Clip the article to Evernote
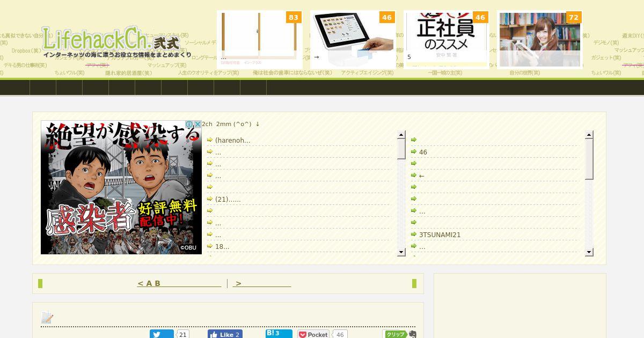The image size is (644, 338). [x=400, y=334]
